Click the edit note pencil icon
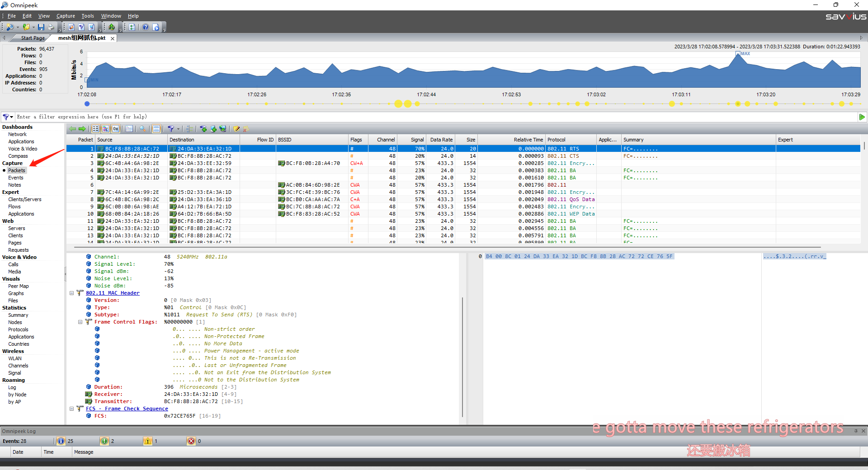Viewport: 868px width, 470px height. (x=236, y=129)
